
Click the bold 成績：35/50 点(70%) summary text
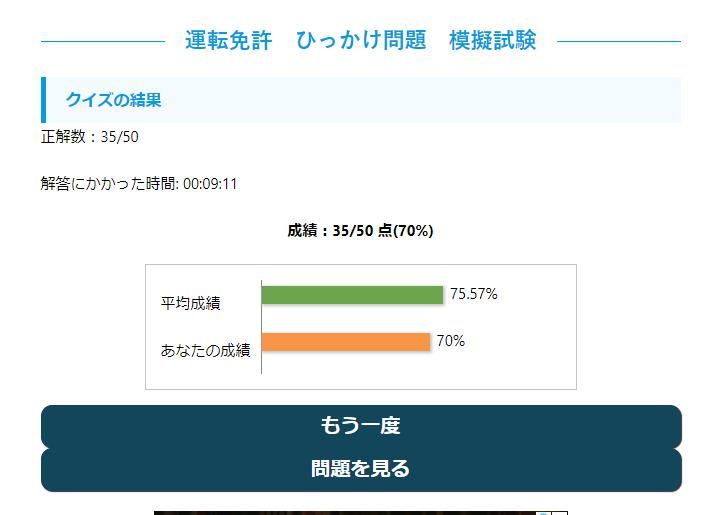coord(360,231)
